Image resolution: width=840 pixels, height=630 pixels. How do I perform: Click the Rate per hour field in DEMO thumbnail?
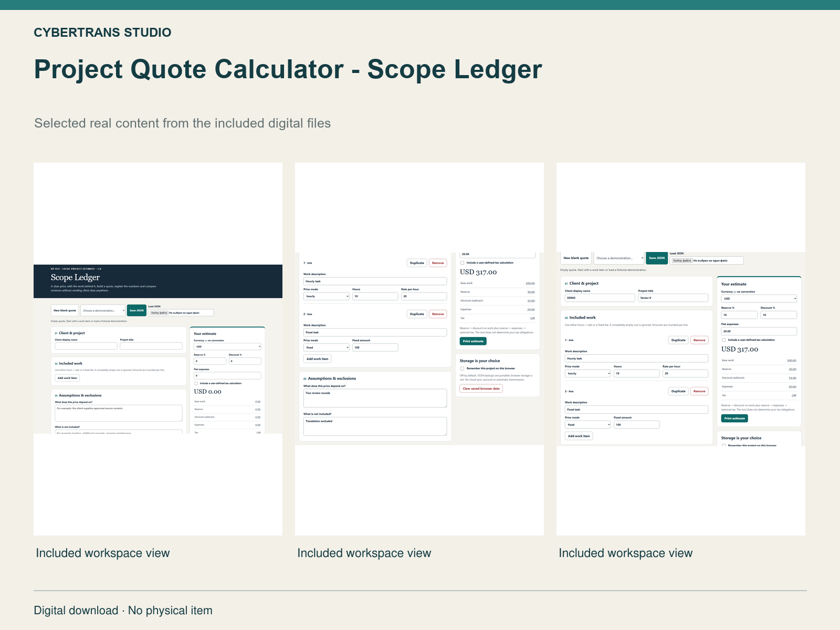[x=686, y=373]
